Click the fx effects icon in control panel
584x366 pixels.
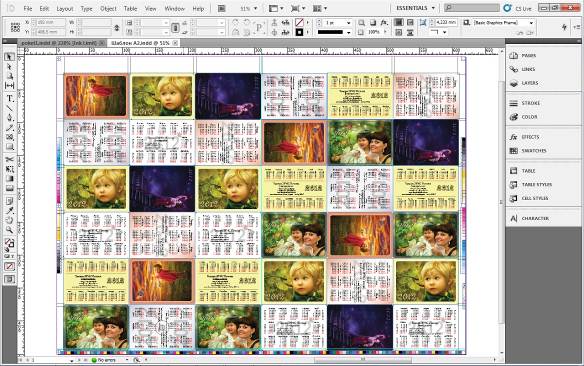(x=384, y=23)
